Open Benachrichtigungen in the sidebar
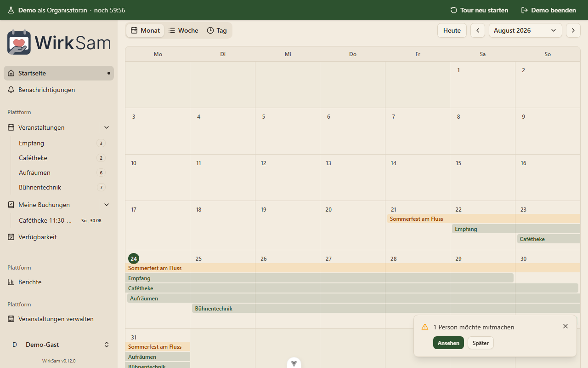The image size is (588, 368). pos(59,90)
